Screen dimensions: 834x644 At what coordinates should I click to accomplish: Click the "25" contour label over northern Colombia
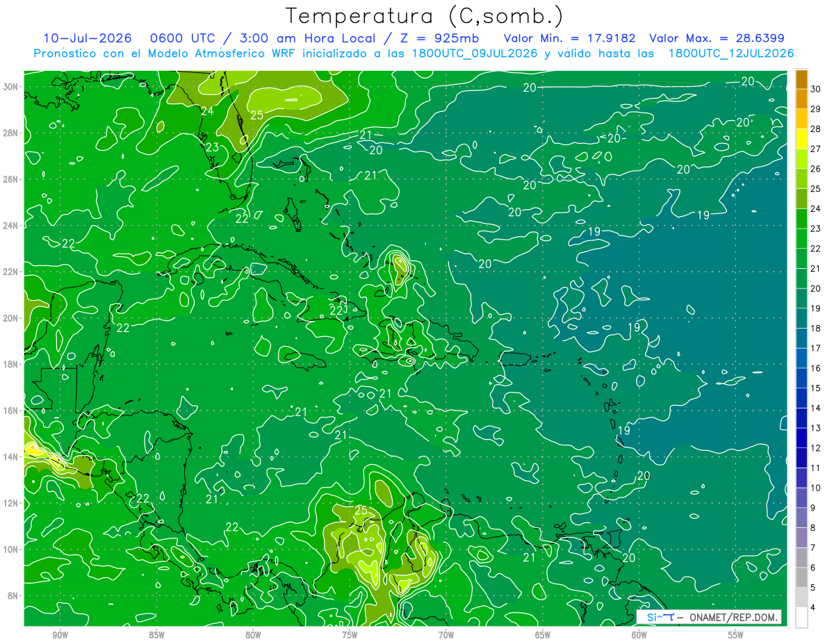pyautogui.click(x=361, y=511)
